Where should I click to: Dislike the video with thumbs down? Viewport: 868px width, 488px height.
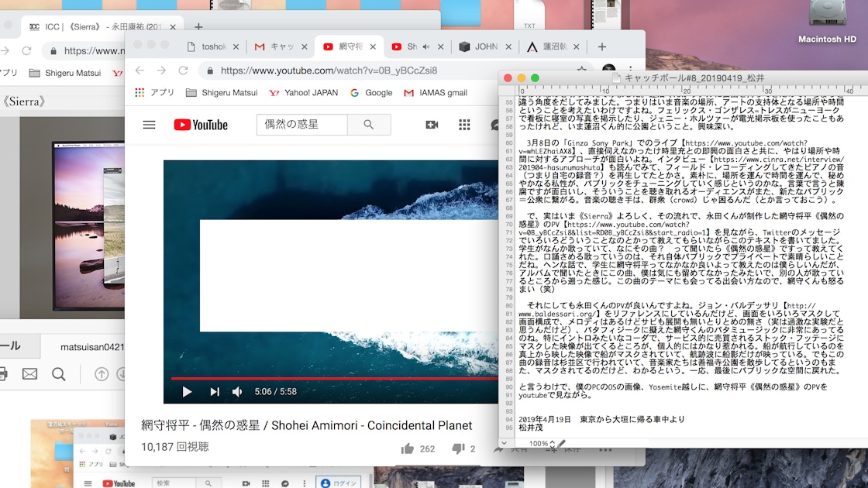(458, 448)
